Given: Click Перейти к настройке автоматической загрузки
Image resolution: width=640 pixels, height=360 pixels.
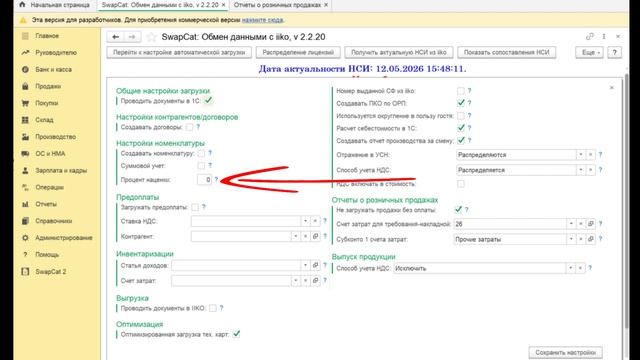Looking at the screenshot, I should tap(179, 52).
